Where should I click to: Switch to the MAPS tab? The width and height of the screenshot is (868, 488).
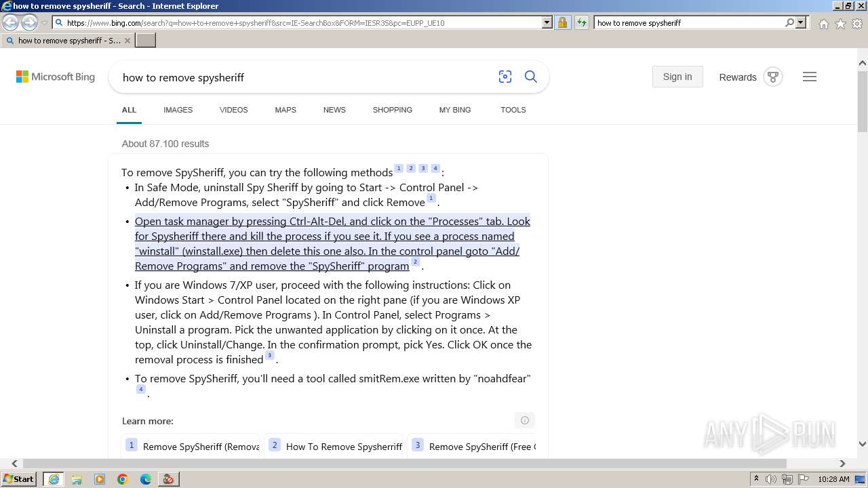coord(285,110)
